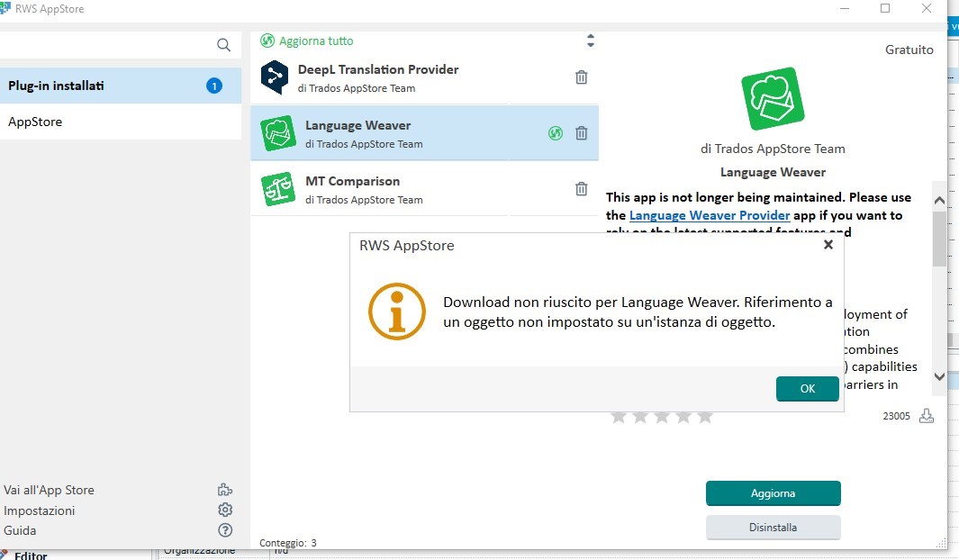Click Language Weaver trash icon

(x=581, y=132)
